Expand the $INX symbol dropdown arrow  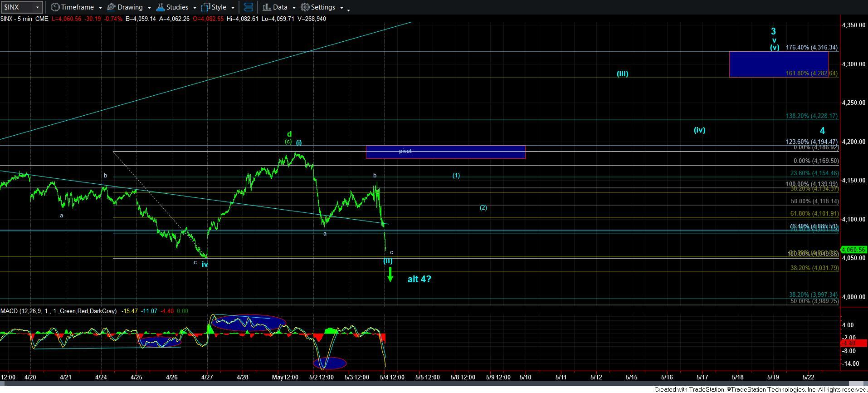coord(37,8)
